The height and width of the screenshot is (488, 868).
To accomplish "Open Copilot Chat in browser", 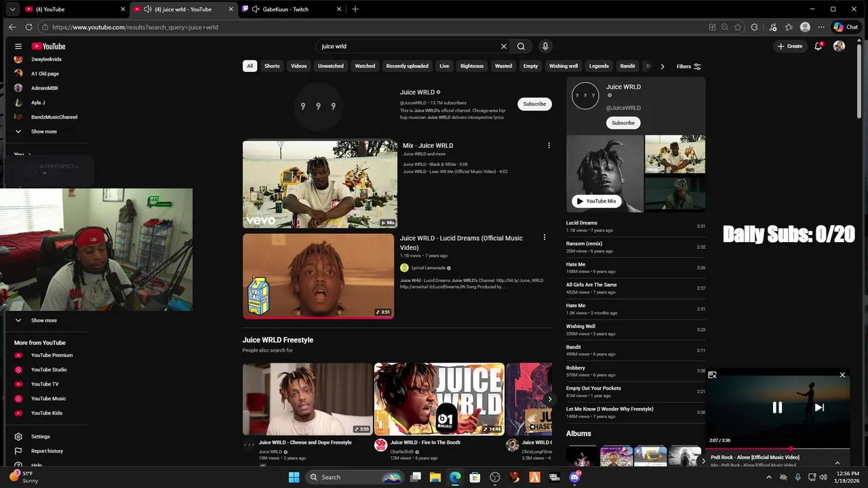I will click(x=846, y=27).
